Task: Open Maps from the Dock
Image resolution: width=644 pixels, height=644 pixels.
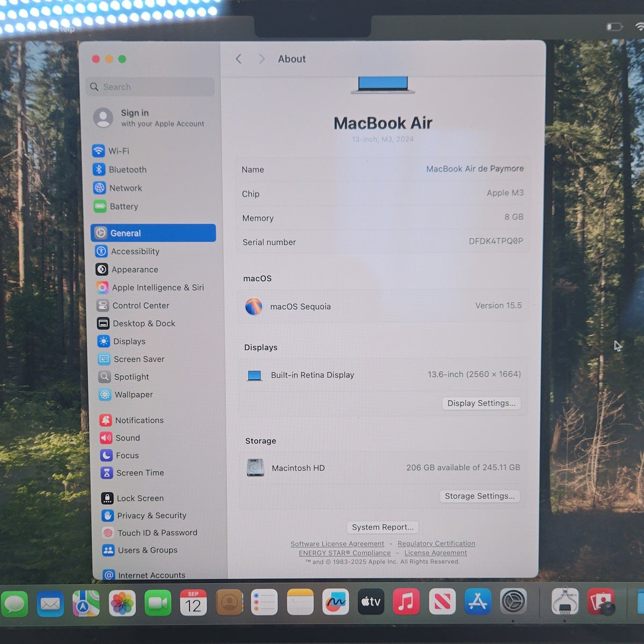Action: click(86, 603)
